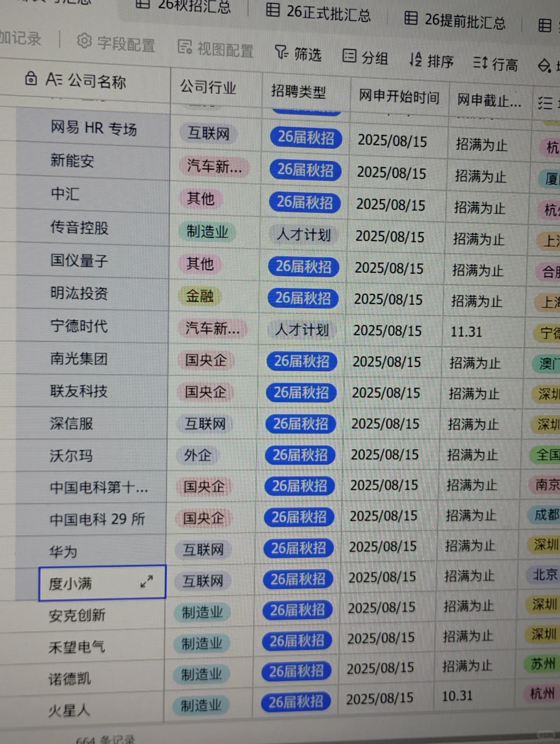The width and height of the screenshot is (560, 744).
Task: Select the 度小满 company cell
Action: 102,583
